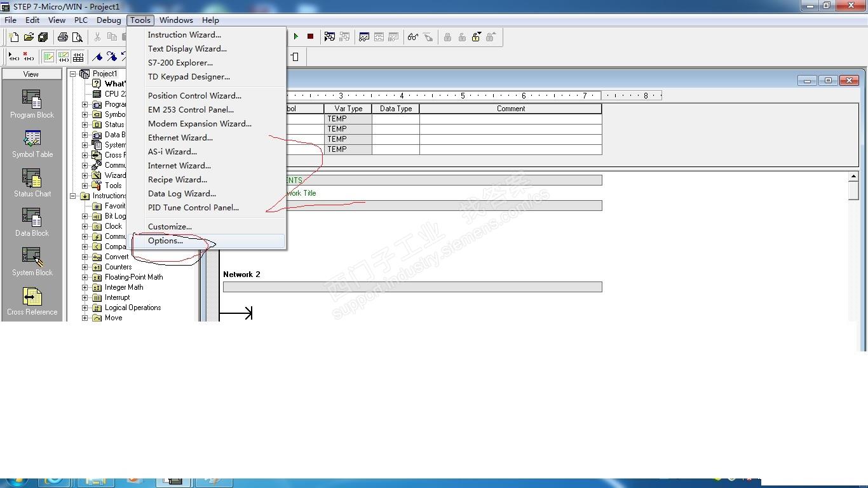This screenshot has width=868, height=488.
Task: Select Recipe Wizard... menu entry
Action: coord(207,180)
